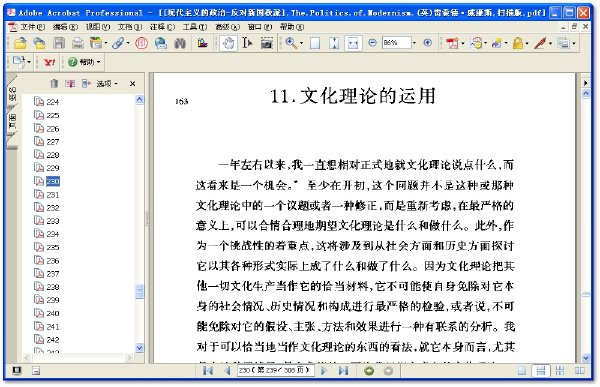Click the green previous view button
Screen dimensions: 600x387
369,371
